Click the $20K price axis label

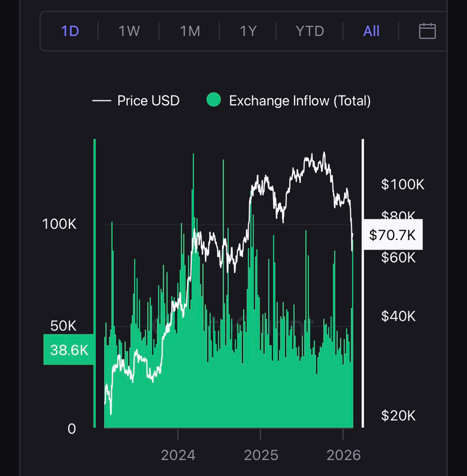click(x=399, y=416)
